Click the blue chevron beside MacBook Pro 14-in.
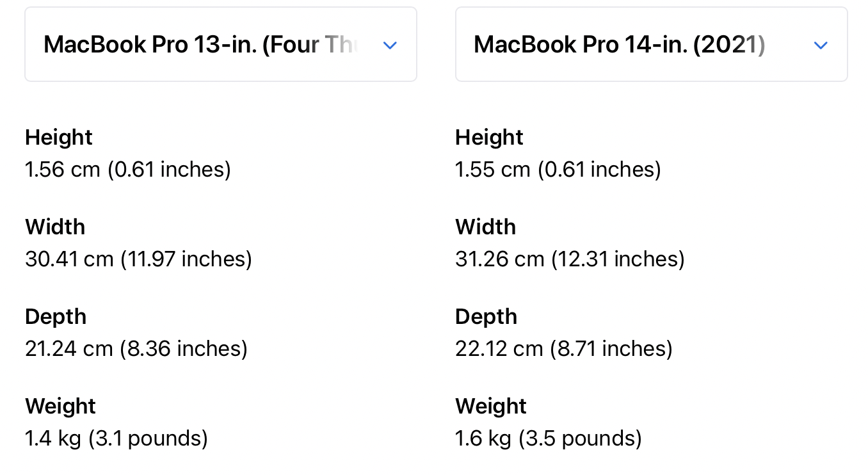The height and width of the screenshot is (475, 868). point(821,45)
